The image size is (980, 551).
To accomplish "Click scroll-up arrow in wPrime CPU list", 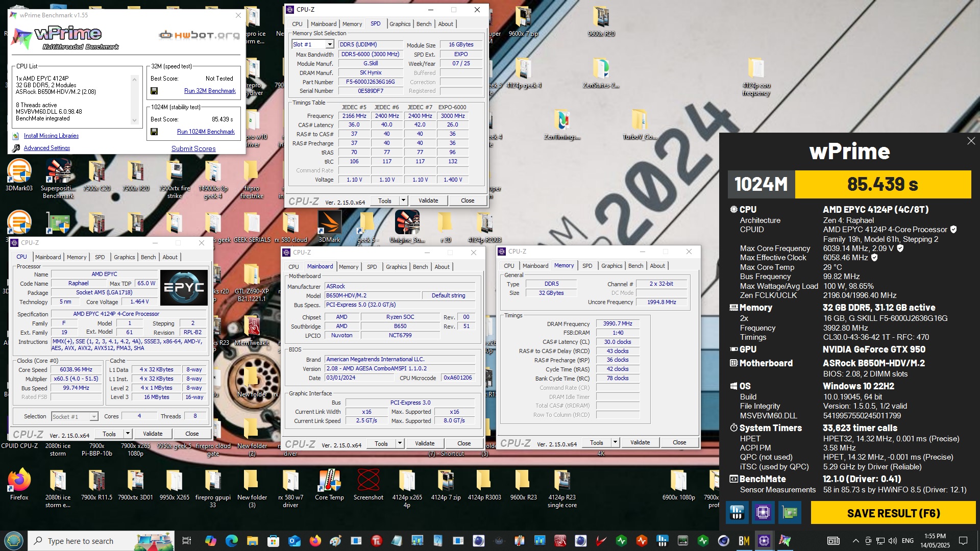I will tap(135, 79).
